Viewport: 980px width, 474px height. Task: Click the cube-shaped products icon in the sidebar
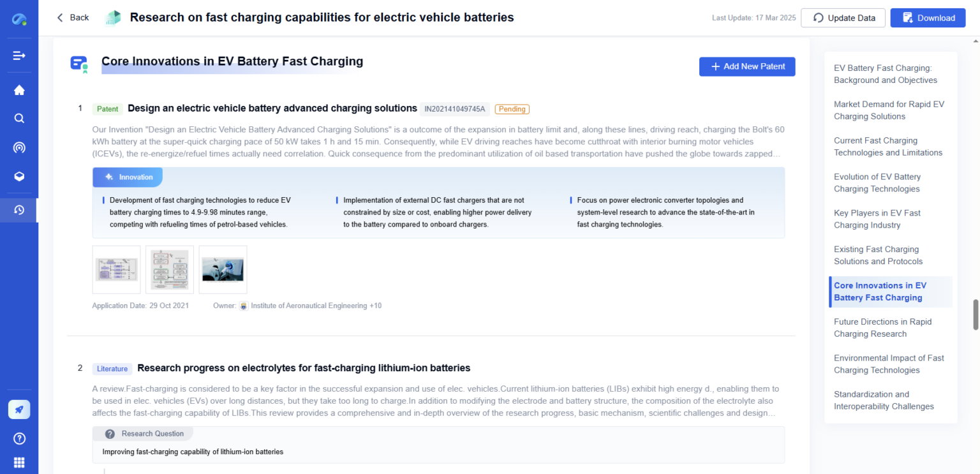(x=19, y=177)
